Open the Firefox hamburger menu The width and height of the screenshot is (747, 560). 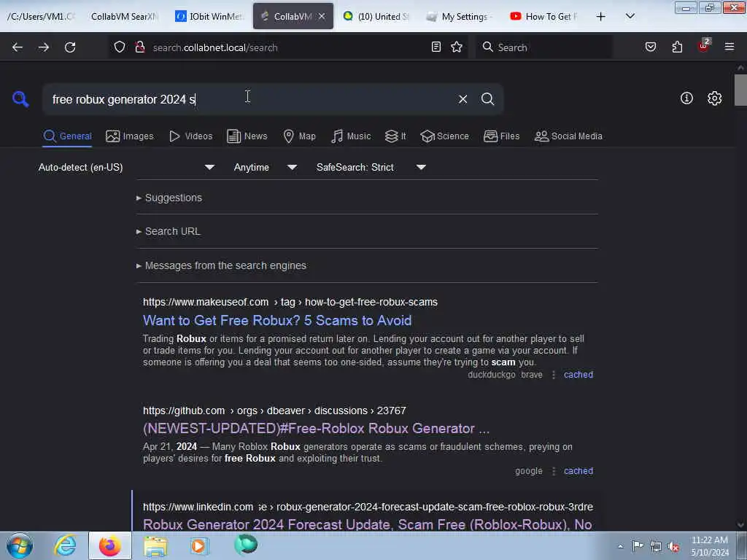point(729,47)
